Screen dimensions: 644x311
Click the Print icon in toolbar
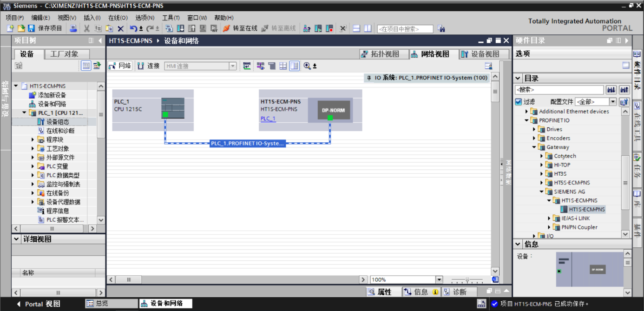pyautogui.click(x=73, y=28)
